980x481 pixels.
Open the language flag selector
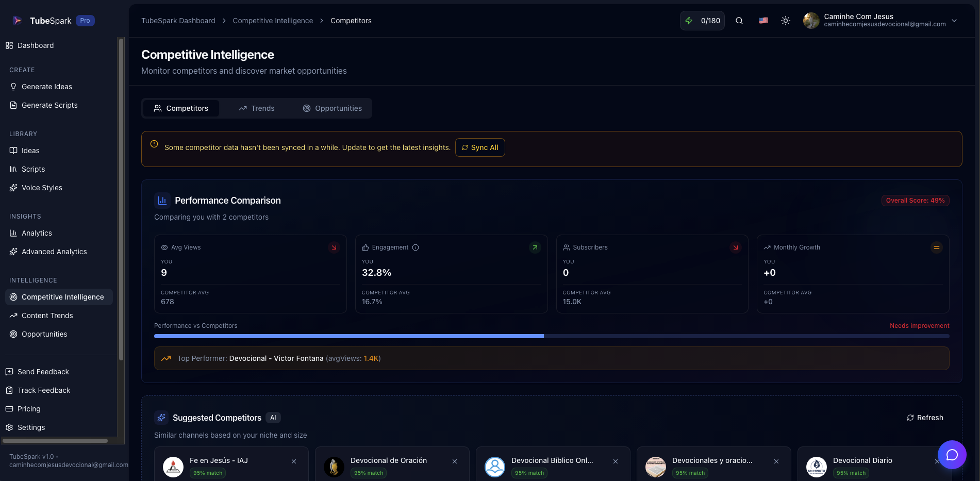pos(763,21)
